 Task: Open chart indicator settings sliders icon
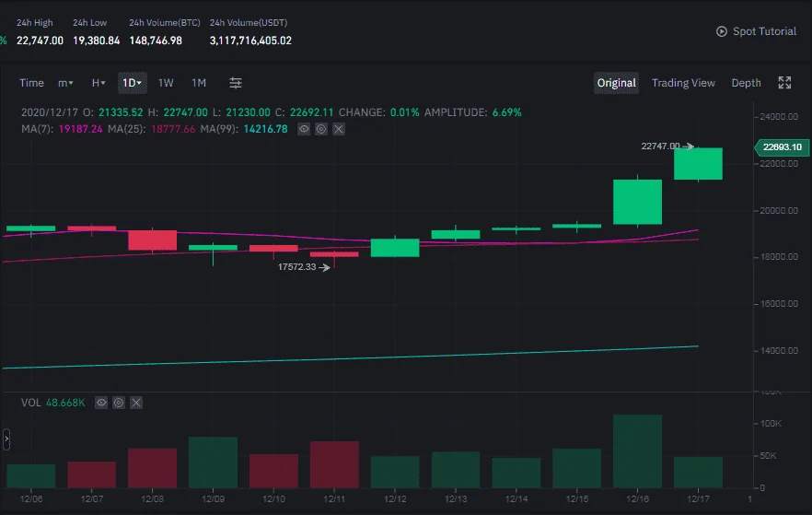236,83
